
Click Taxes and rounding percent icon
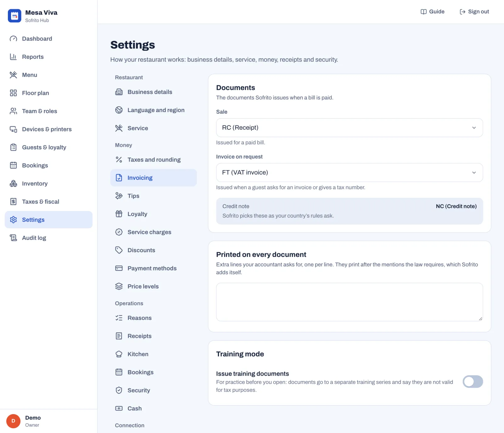119,160
